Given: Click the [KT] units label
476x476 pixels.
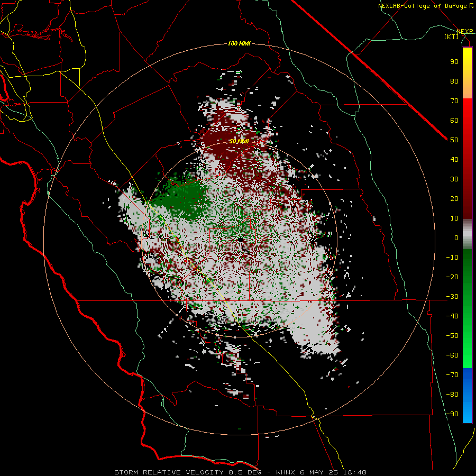Looking at the screenshot, I should click(452, 36).
